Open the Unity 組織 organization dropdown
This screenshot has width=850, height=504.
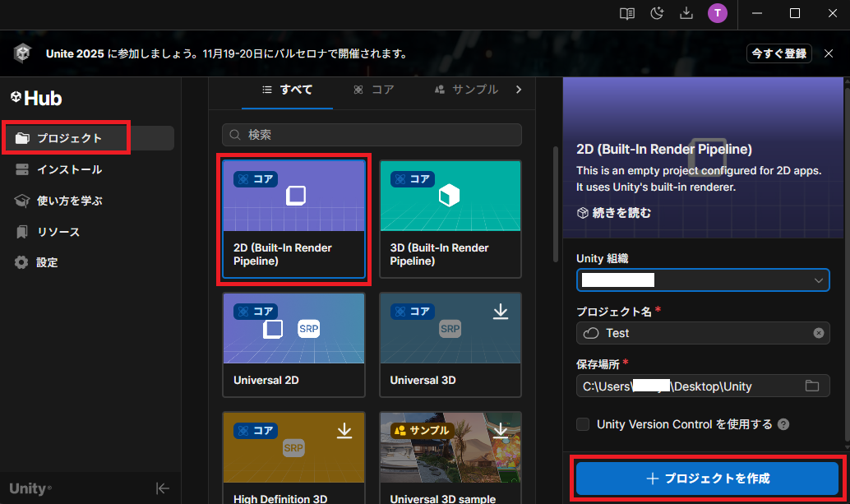[703, 280]
